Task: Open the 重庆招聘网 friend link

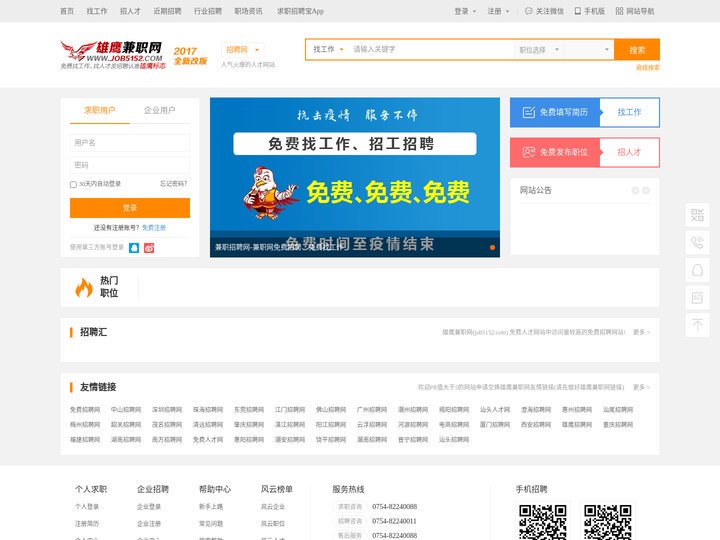Action: tap(618, 425)
